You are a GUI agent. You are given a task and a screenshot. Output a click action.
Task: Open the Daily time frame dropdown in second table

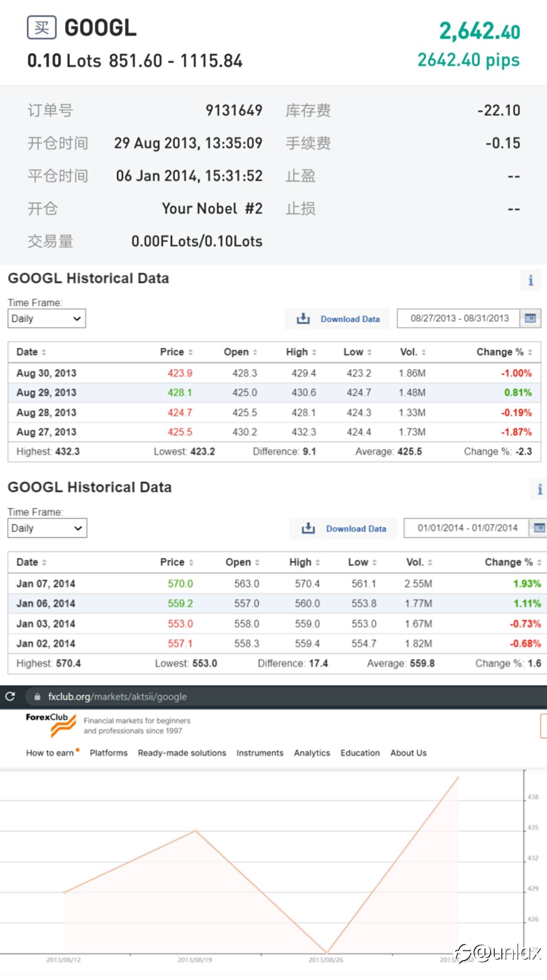pyautogui.click(x=47, y=528)
